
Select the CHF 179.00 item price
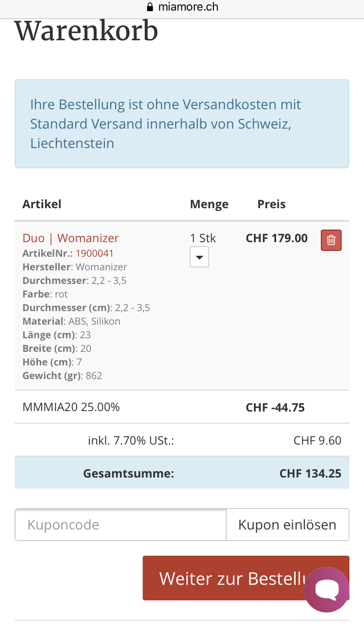tap(277, 238)
